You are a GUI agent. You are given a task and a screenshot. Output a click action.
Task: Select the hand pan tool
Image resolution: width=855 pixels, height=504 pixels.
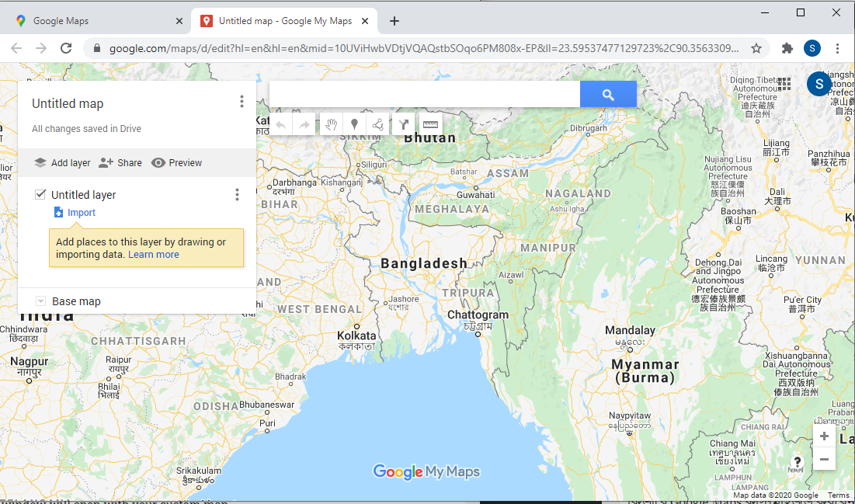[332, 124]
